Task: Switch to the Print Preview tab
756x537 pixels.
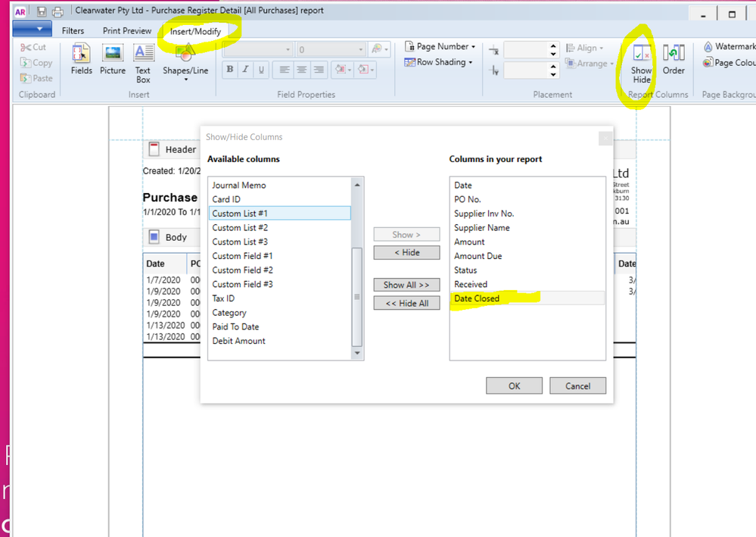Action: pos(127,31)
